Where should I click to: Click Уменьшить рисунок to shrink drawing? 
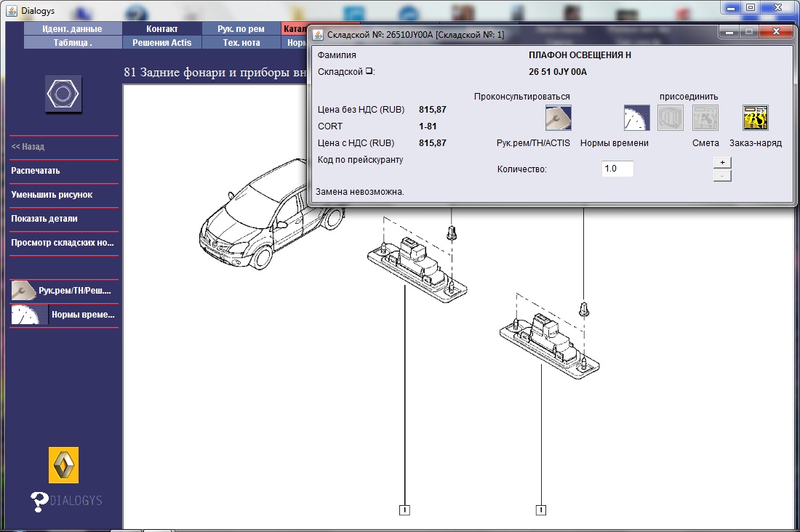tap(52, 194)
